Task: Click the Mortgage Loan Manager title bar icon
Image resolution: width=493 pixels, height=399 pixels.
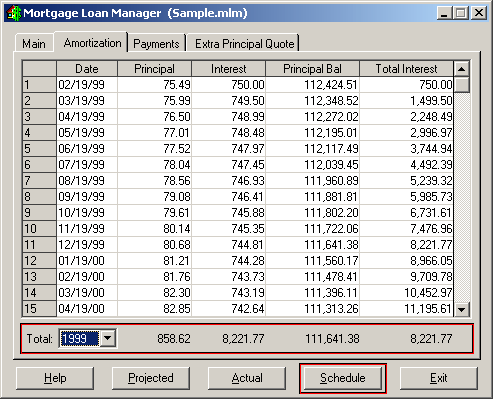Action: point(13,13)
